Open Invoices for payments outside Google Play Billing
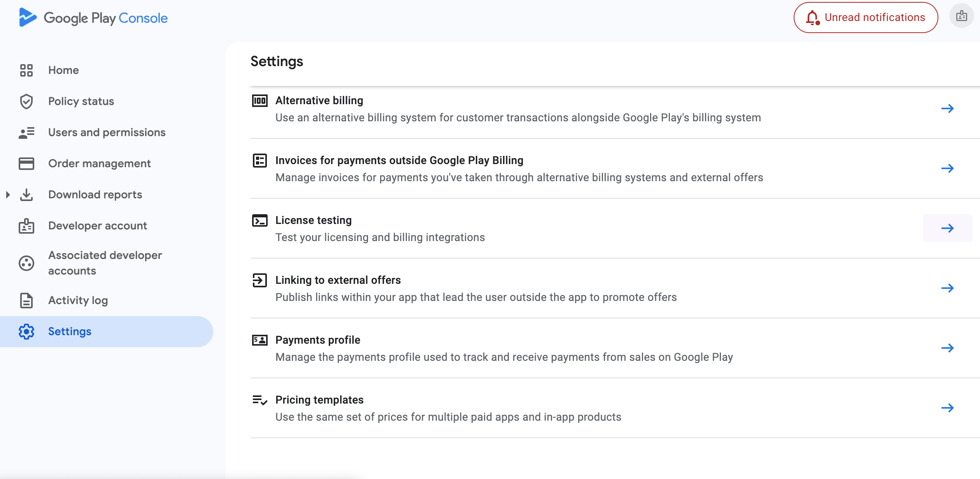This screenshot has width=980, height=479. coord(399,160)
